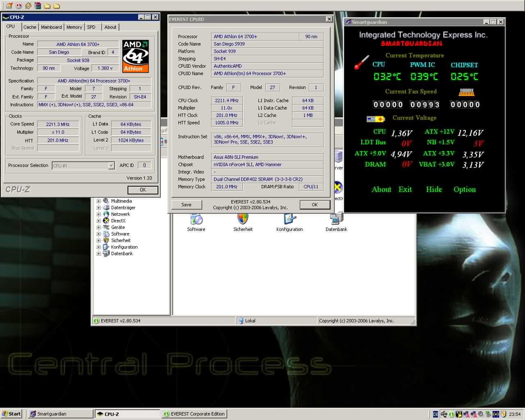The image size is (525, 420).
Task: Expand the Datenträger node in EVEREST tree
Action: (98, 208)
